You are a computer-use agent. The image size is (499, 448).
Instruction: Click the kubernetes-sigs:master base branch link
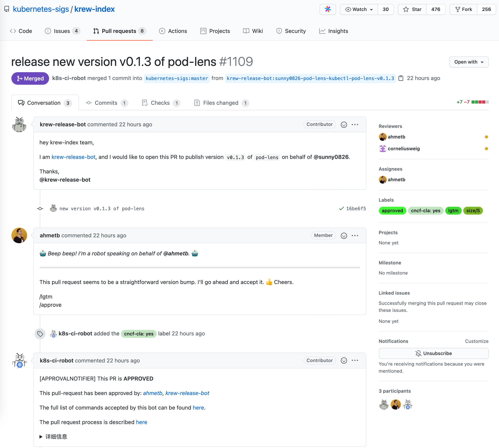[177, 78]
